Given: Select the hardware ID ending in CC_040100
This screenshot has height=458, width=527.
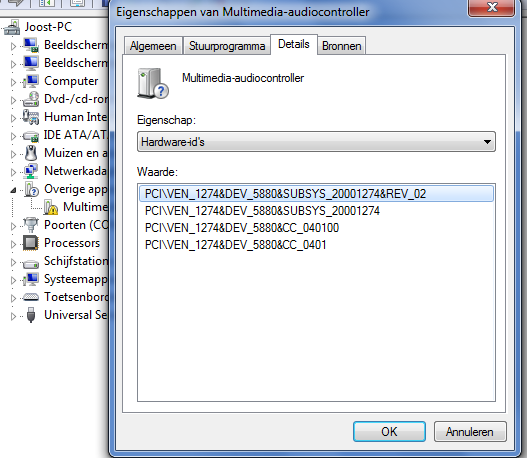Looking at the screenshot, I should [242, 228].
